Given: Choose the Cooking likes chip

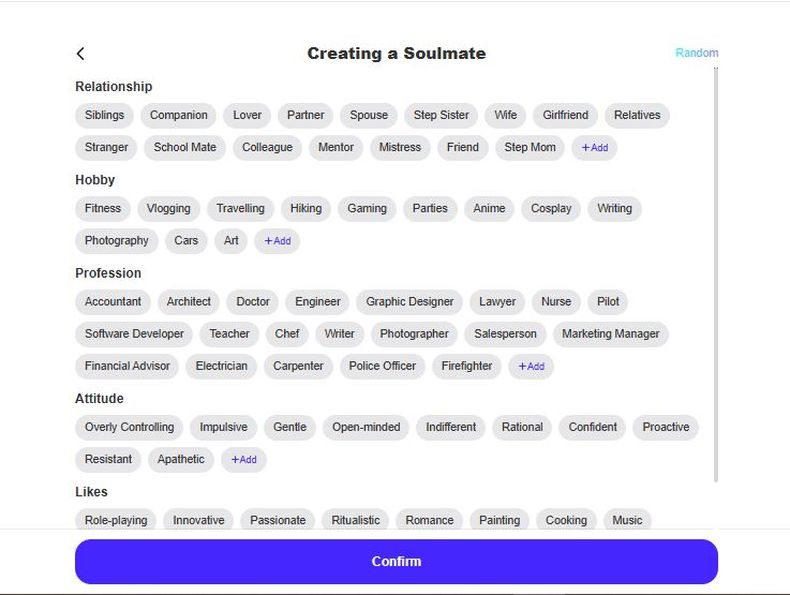Looking at the screenshot, I should coord(566,520).
